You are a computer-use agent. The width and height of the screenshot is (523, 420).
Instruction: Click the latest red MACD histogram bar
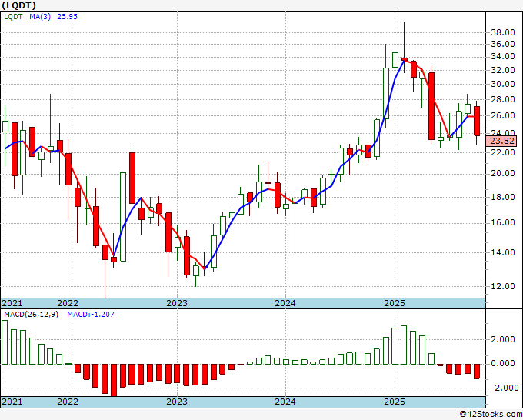tap(478, 371)
